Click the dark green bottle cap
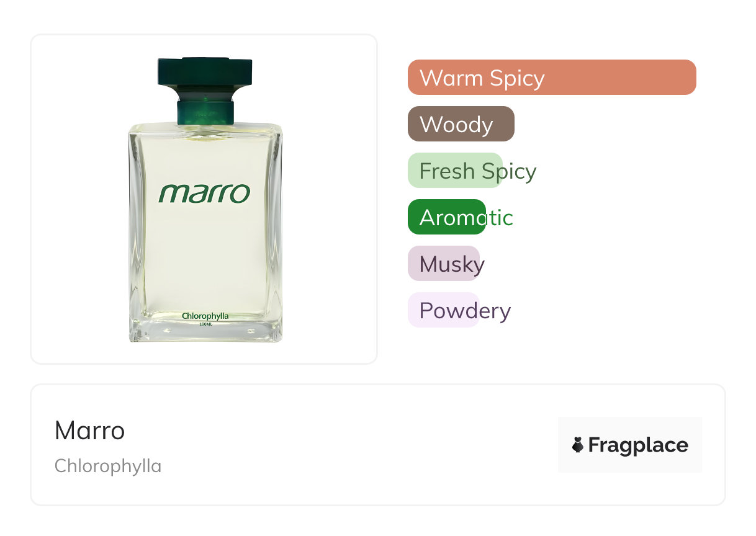The image size is (756, 536). [x=205, y=72]
